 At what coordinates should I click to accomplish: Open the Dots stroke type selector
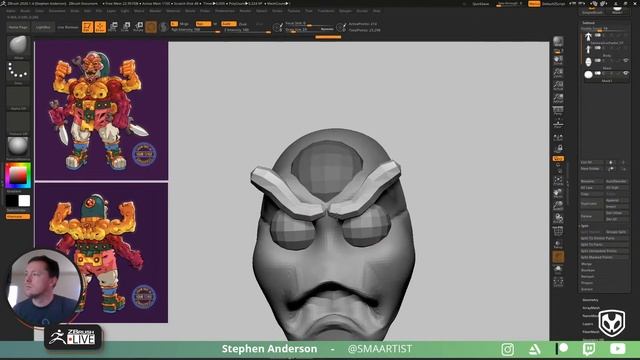coord(18,72)
